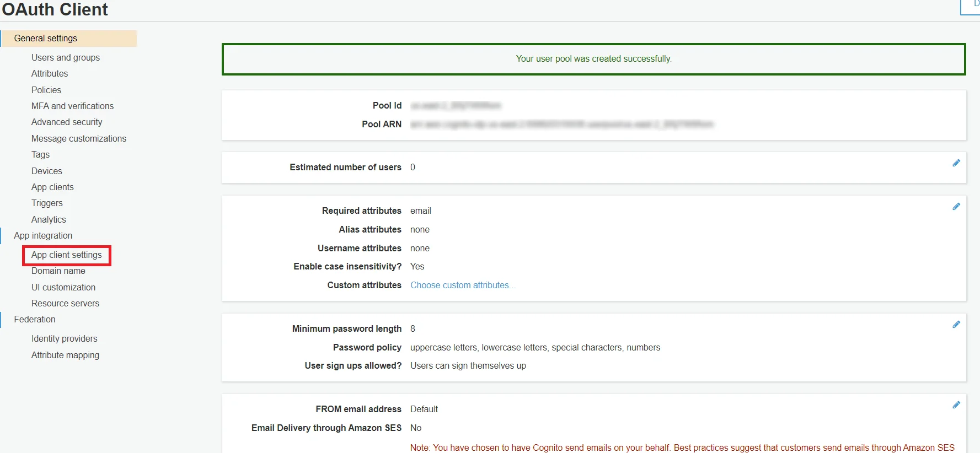
Task: Open Devices settings
Action: tap(47, 171)
